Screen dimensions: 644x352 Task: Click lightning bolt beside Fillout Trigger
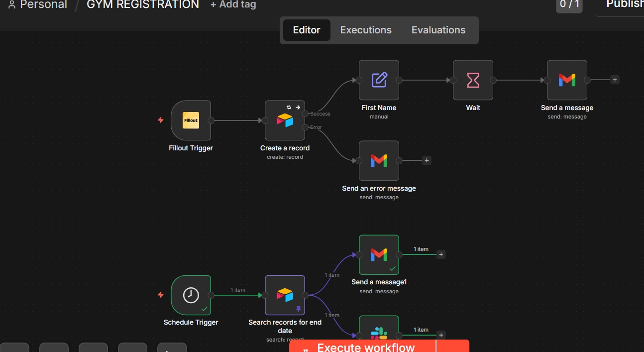tap(160, 120)
